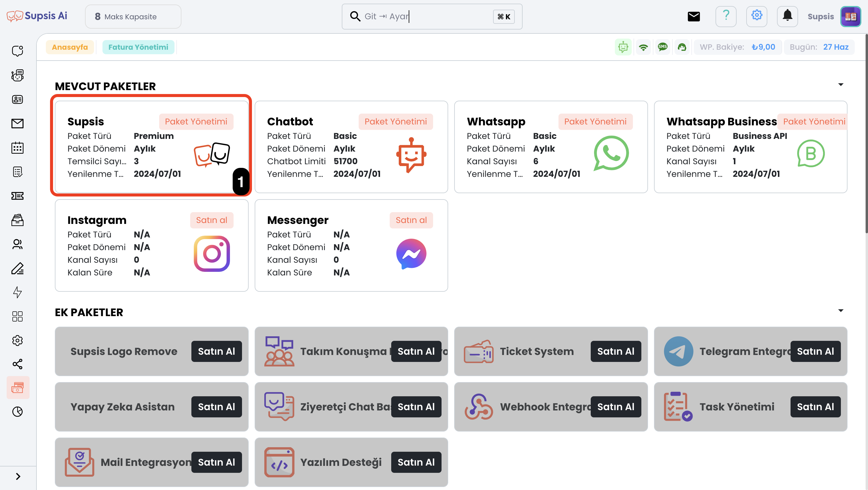Buy the Yazılım Desteği add-on

pyautogui.click(x=416, y=462)
